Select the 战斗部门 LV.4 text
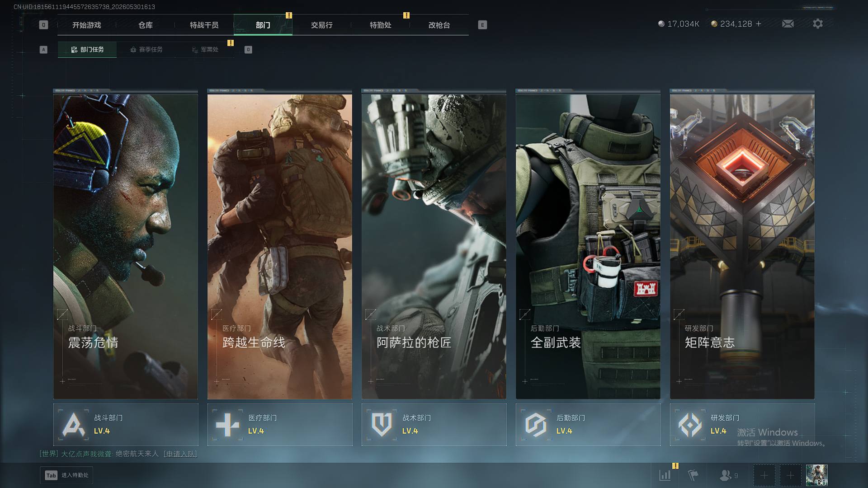 point(102,431)
